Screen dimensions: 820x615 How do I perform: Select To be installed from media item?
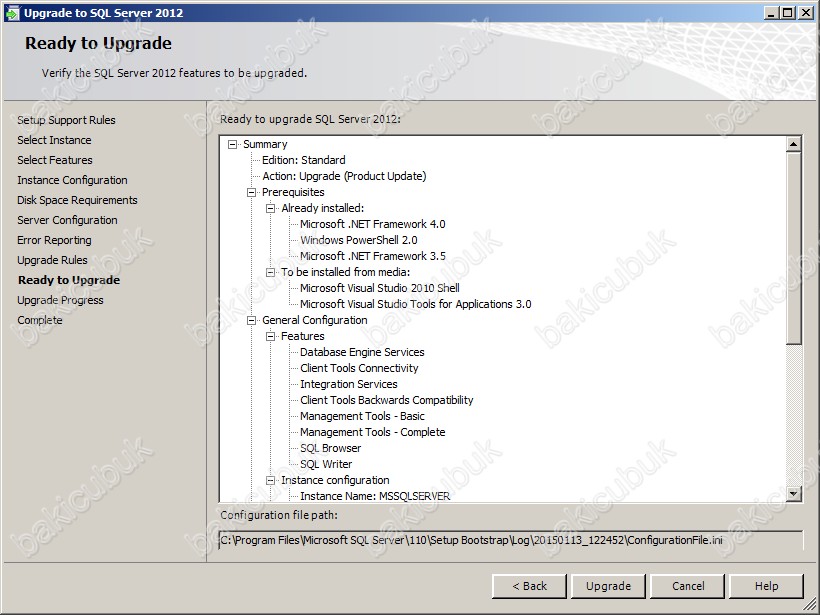point(346,272)
